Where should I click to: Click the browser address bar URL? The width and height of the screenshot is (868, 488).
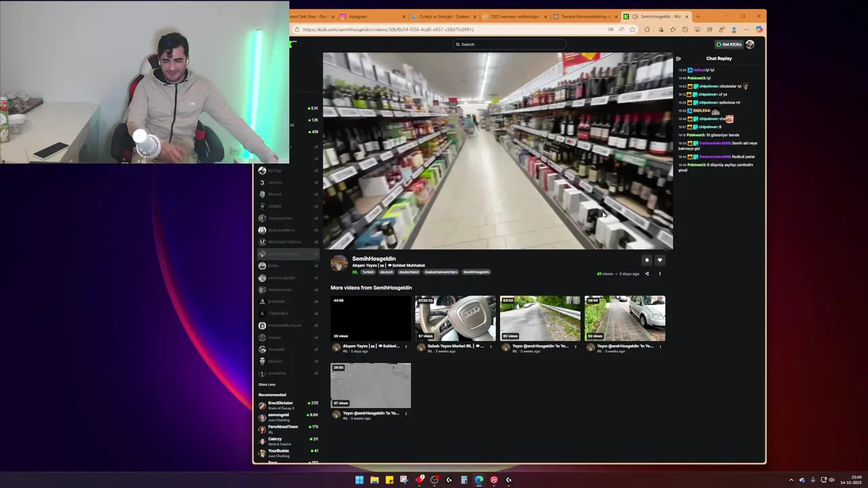click(x=388, y=29)
